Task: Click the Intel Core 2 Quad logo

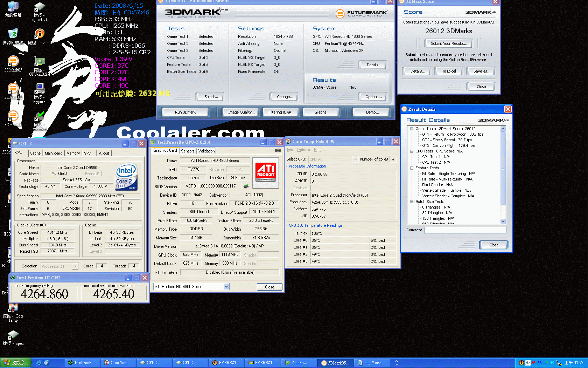Action: point(126,177)
